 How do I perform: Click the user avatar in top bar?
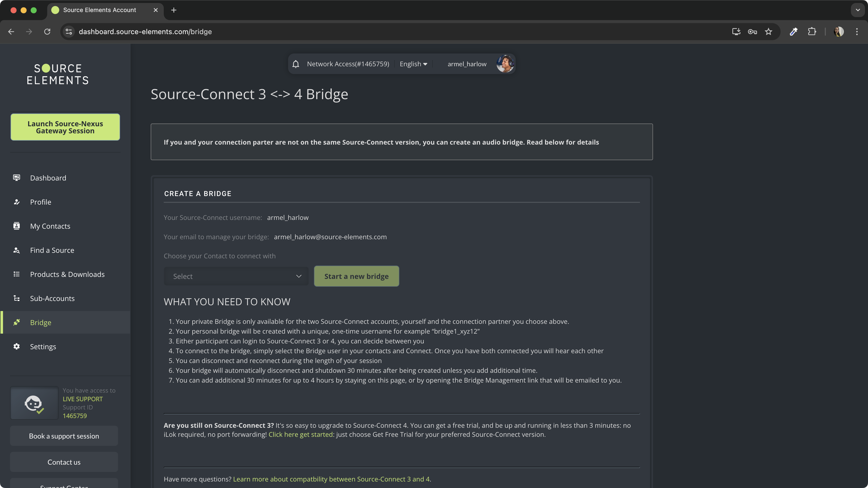click(505, 64)
